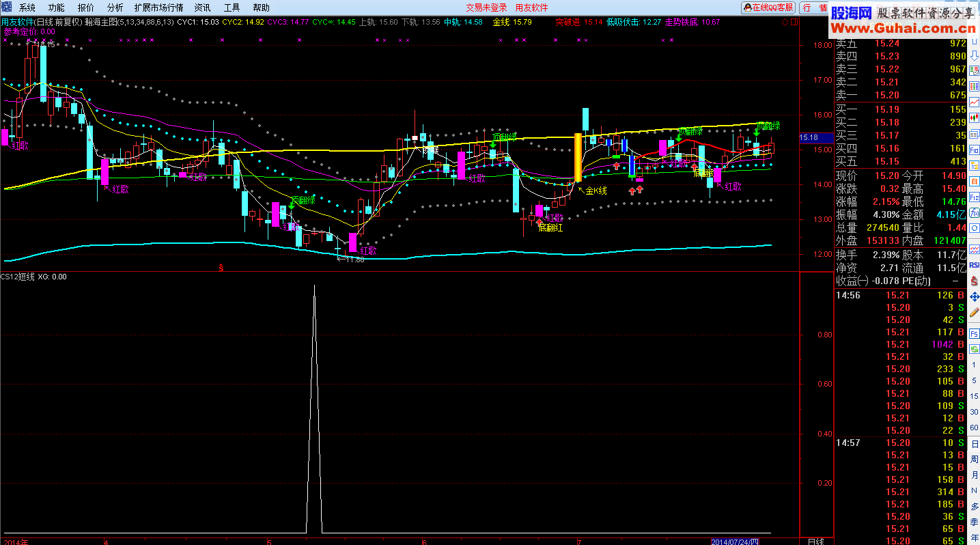Click the 买一 15.19 bid row

[x=901, y=109]
